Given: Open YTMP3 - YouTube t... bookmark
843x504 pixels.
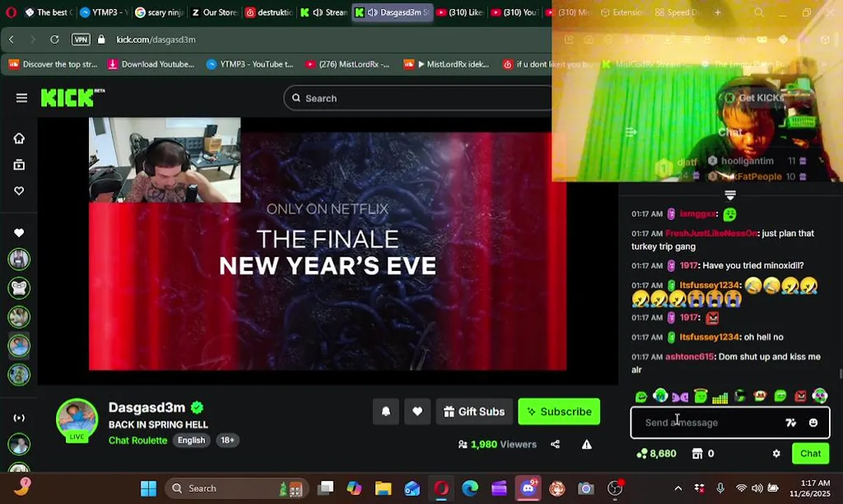Looking at the screenshot, I should click(x=250, y=64).
